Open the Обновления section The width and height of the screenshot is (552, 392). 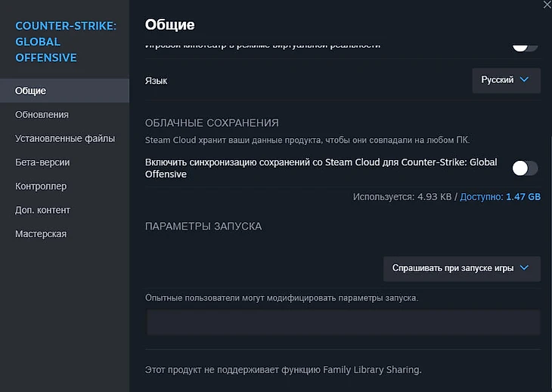[x=42, y=115]
